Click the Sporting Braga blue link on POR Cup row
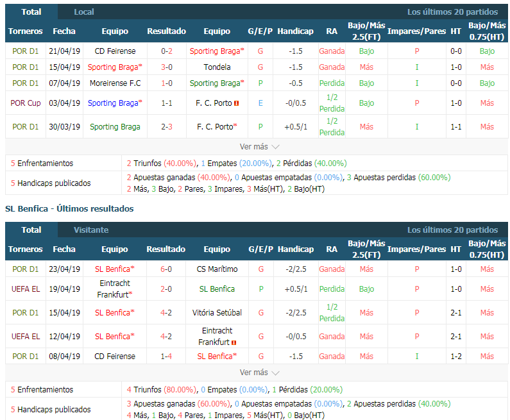The image size is (510, 420). coord(115,103)
